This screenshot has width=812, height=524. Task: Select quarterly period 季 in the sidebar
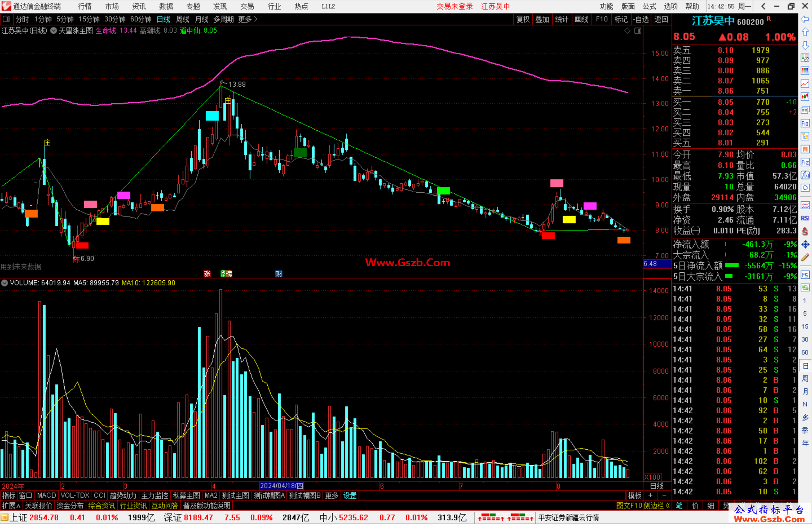coord(805,430)
